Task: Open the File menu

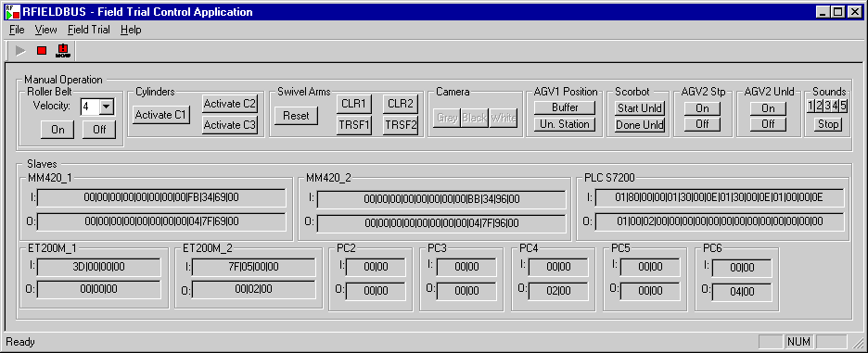Action: pyautogui.click(x=17, y=30)
